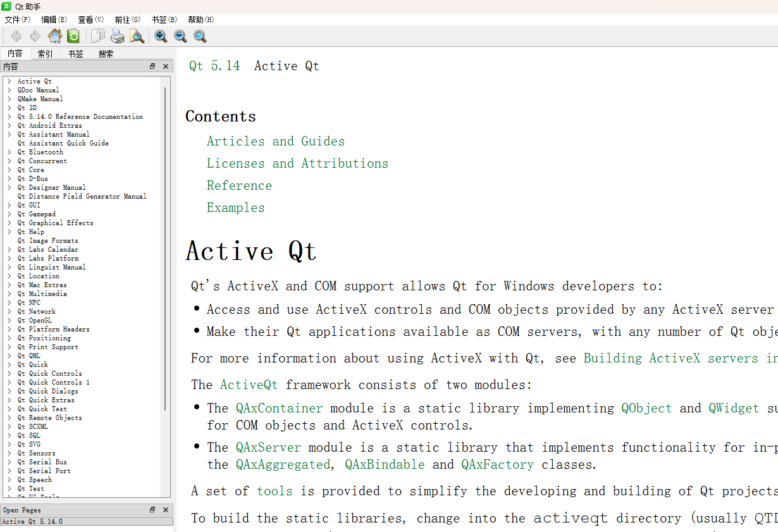The height and width of the screenshot is (532, 778).
Task: Zoom out using the minus magnifier
Action: 180,36
